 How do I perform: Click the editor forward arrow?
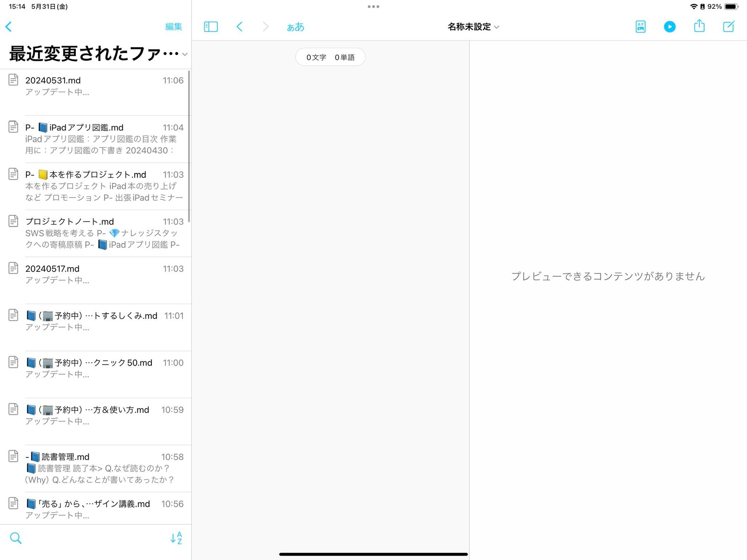(266, 27)
